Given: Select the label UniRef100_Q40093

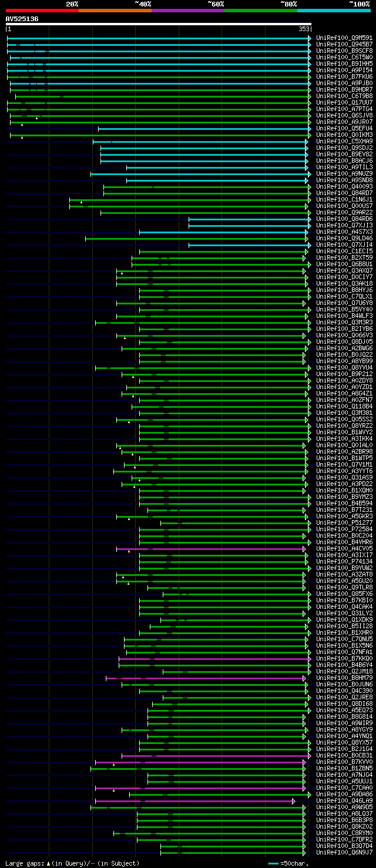Looking at the screenshot, I should [344, 187].
